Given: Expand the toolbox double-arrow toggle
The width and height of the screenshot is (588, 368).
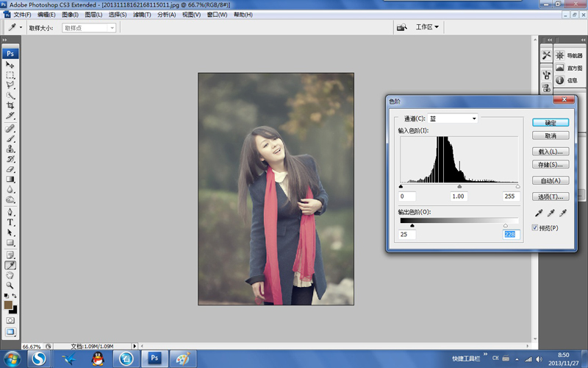Looking at the screenshot, I should coord(4,40).
